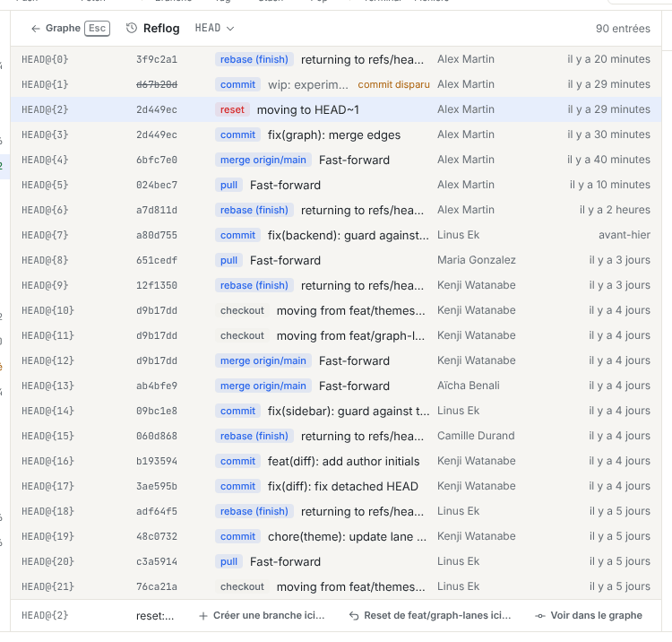Screen dimensions: 672x642
Task: Click commit hash 3f9c2a1
Action: pos(157,59)
